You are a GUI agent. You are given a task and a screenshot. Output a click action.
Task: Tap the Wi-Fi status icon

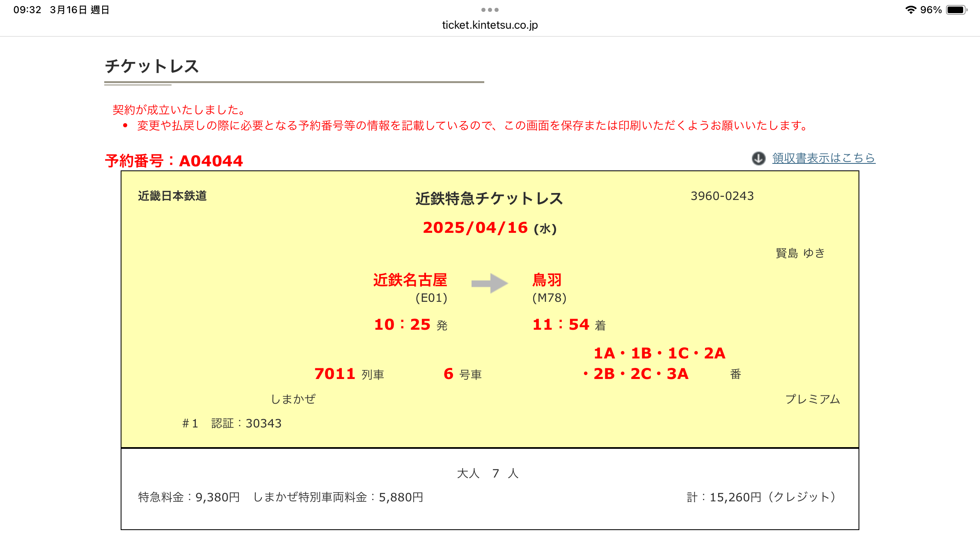(x=911, y=10)
